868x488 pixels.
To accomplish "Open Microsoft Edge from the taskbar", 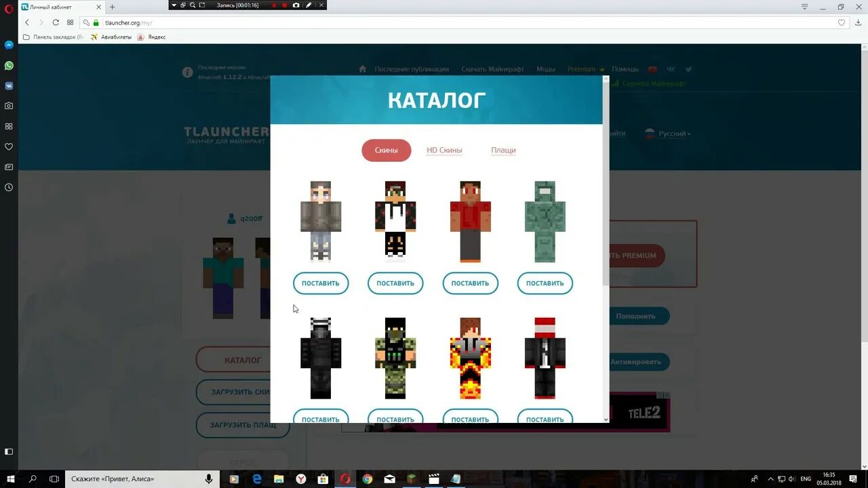I will tap(257, 479).
